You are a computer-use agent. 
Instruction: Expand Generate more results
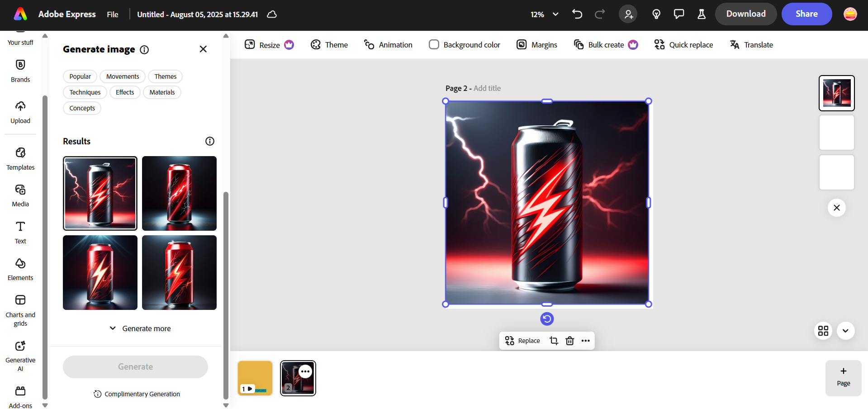(140, 328)
